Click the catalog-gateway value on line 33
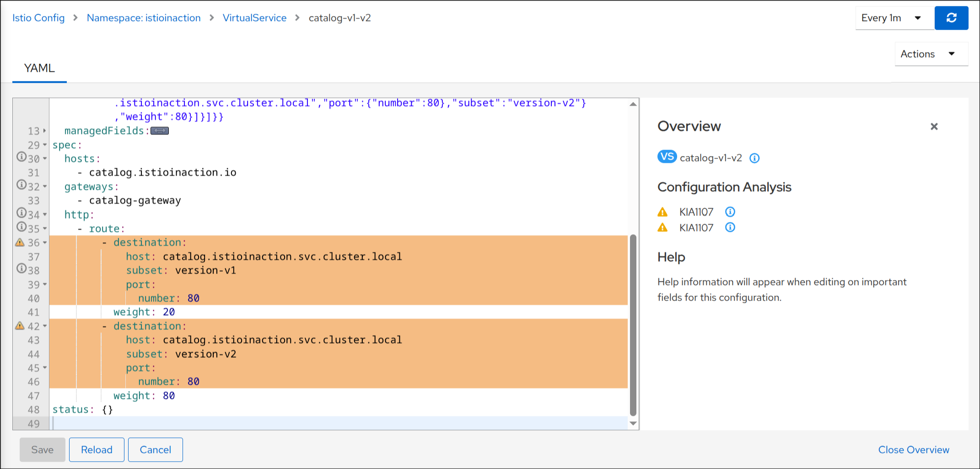980x469 pixels. click(x=135, y=200)
